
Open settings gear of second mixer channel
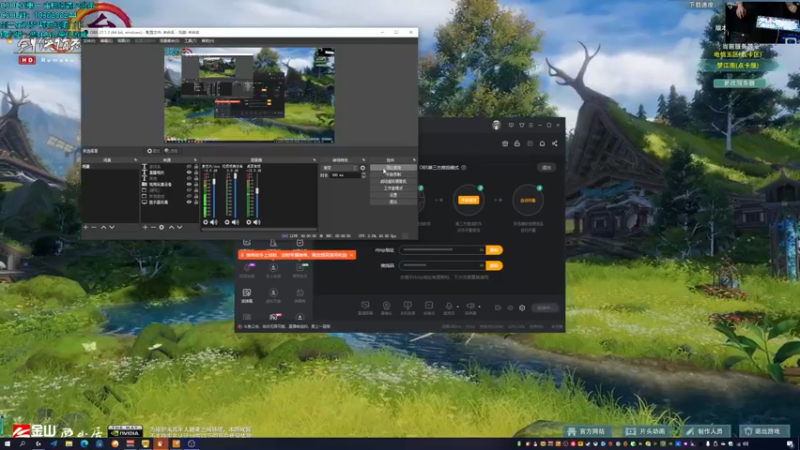click(x=227, y=222)
